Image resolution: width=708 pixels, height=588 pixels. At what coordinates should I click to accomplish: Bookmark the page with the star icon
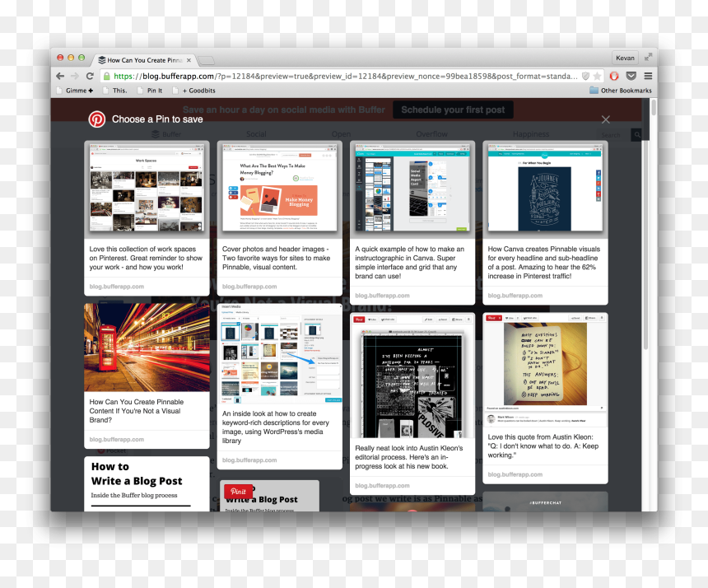coord(597,76)
